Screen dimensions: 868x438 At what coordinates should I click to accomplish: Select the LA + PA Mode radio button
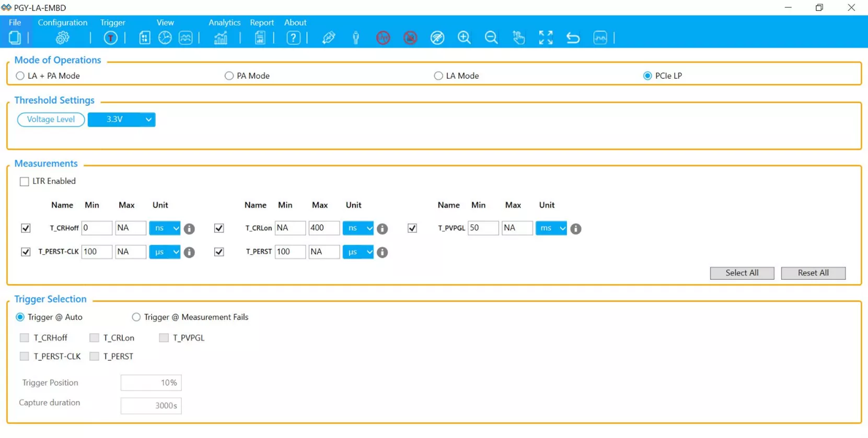click(x=20, y=76)
